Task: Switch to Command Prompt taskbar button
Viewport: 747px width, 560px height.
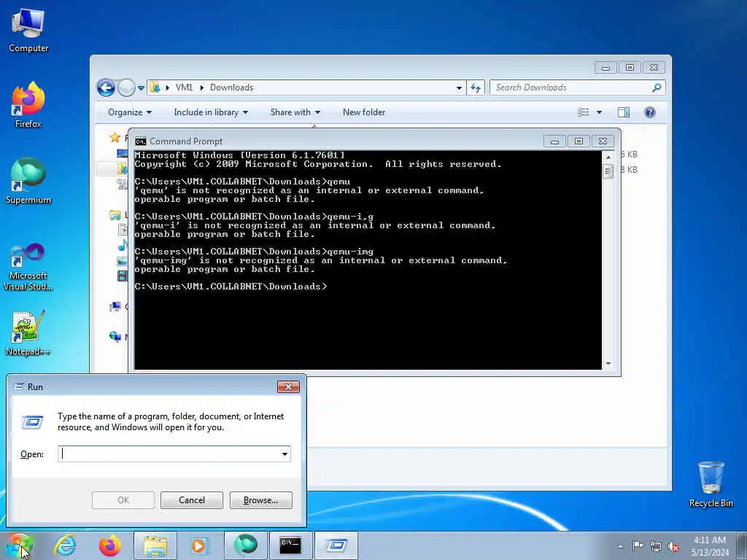Action: 290,545
